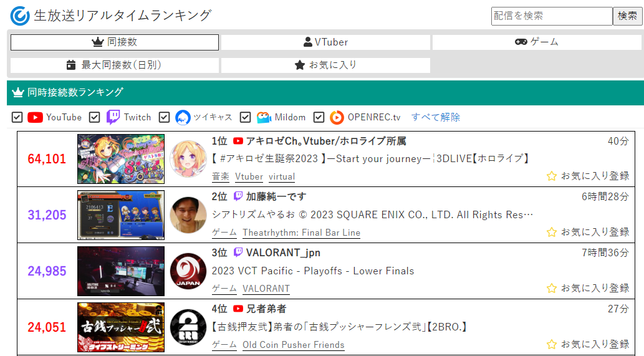Click the アキロゼCh channel avatar
Image resolution: width=644 pixels, height=356 pixels.
(188, 159)
